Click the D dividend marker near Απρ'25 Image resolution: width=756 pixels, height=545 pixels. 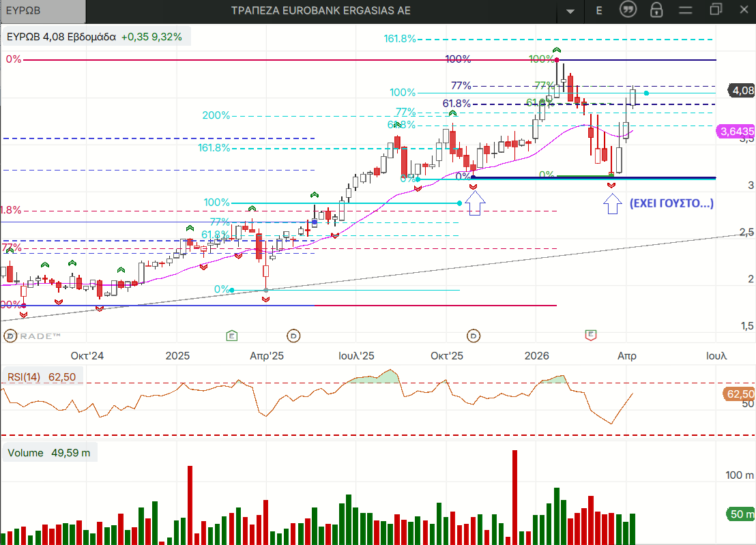[293, 336]
